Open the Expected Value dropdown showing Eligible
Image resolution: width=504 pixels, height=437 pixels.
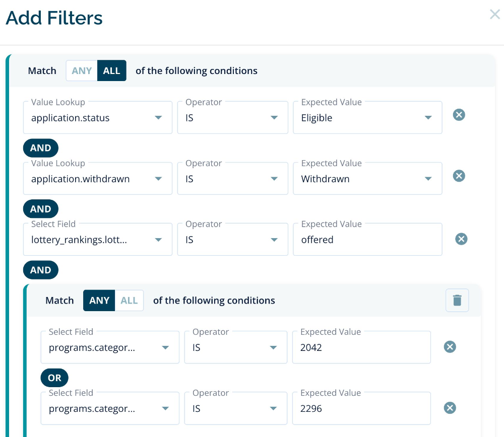[x=367, y=118]
